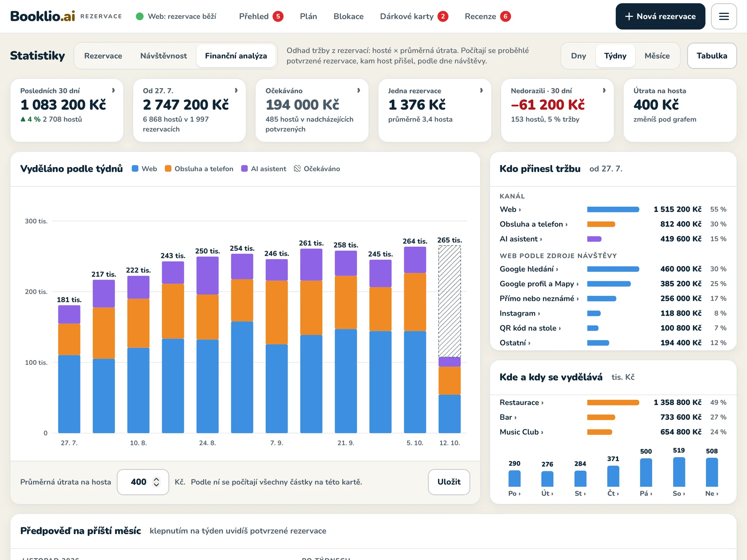Expand the Očekáváno card arrow
The width and height of the screenshot is (747, 560).
(359, 90)
